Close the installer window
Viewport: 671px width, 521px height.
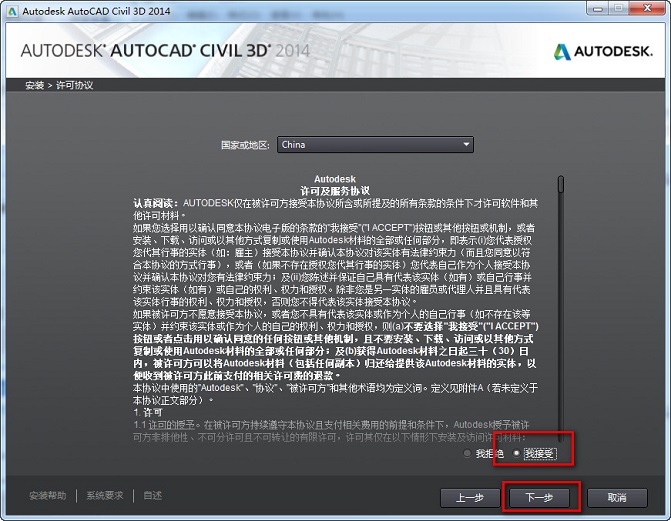(x=647, y=8)
